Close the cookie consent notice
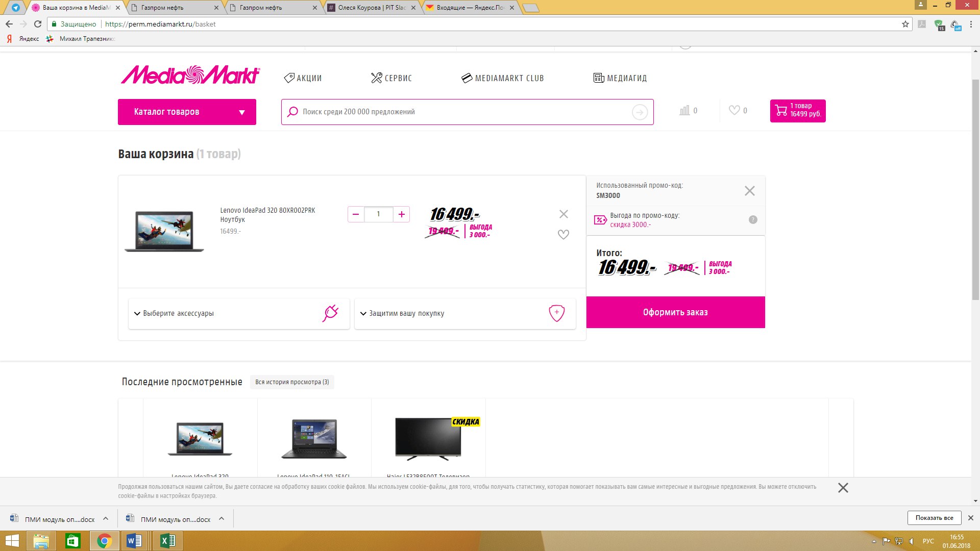 click(x=843, y=488)
